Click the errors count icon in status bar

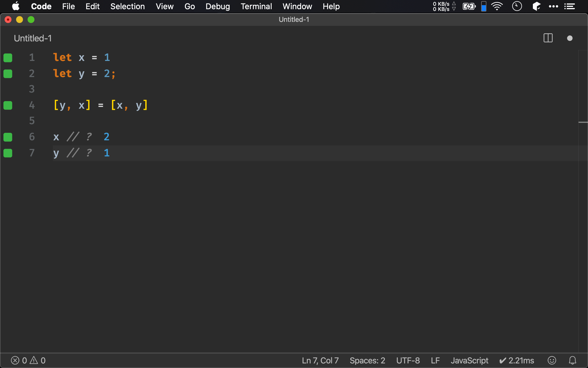(x=15, y=360)
